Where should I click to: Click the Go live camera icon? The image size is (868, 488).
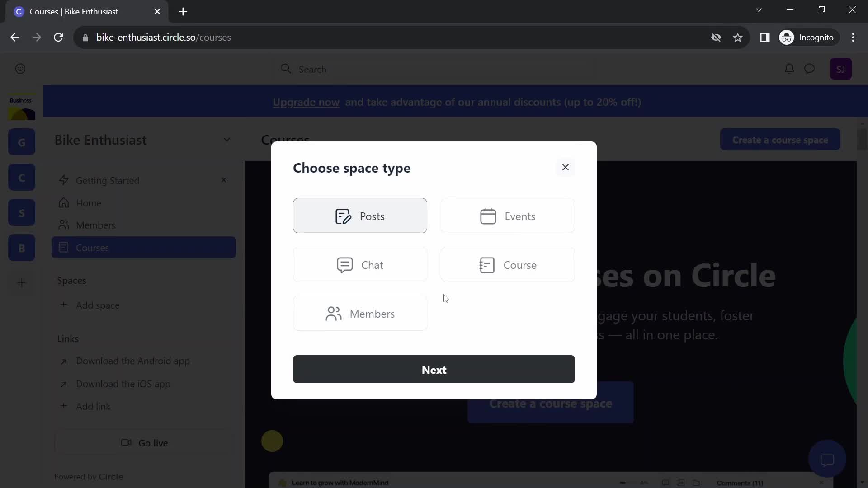coord(125,444)
